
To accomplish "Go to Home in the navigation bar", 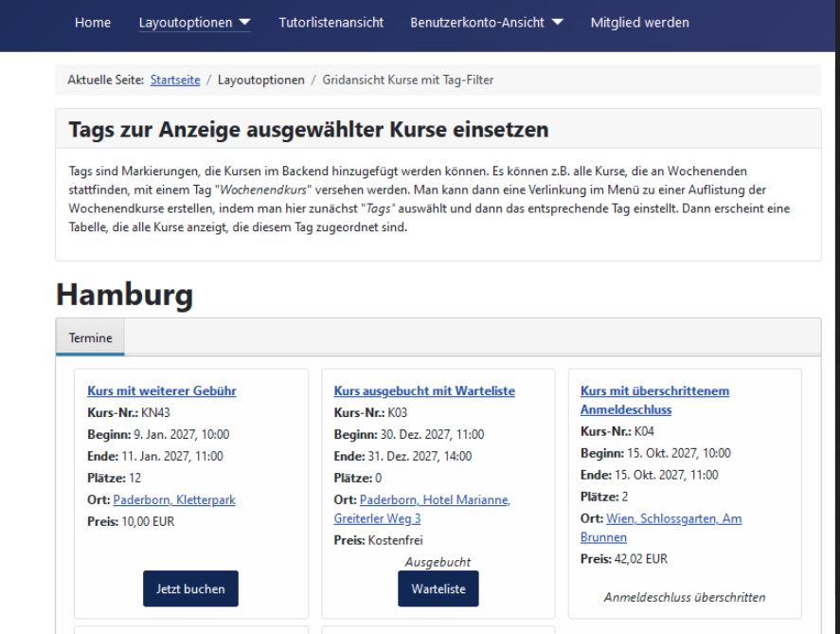I will click(91, 22).
